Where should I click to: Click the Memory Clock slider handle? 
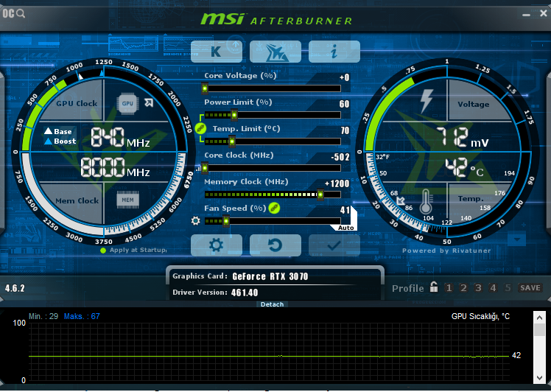pos(320,195)
